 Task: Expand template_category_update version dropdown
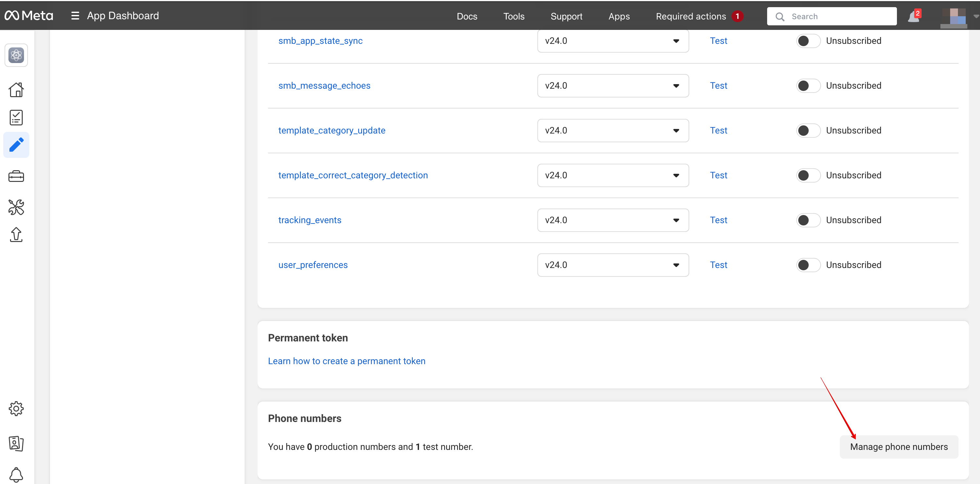click(613, 131)
